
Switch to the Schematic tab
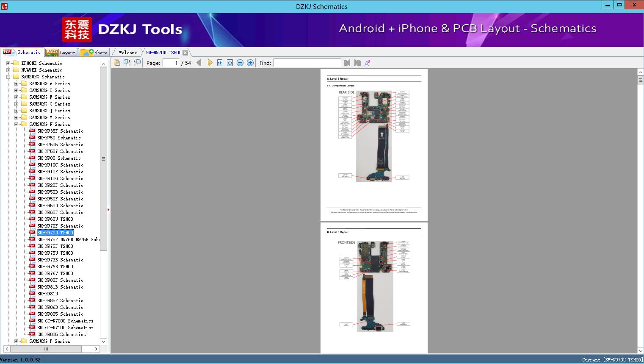tap(22, 52)
